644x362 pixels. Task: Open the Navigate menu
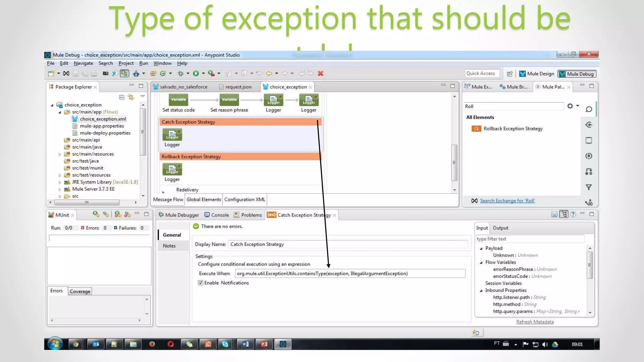pos(83,63)
